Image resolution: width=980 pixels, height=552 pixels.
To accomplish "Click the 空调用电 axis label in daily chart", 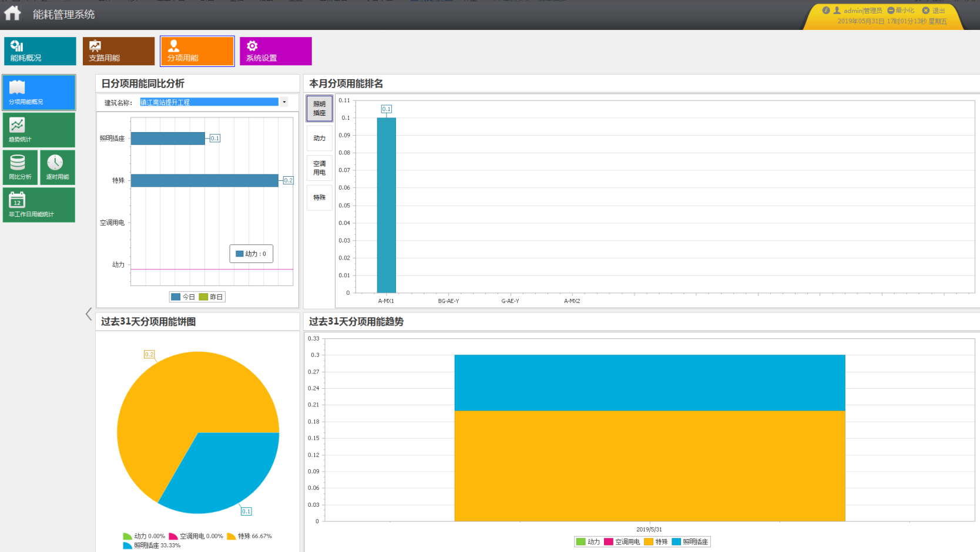I will tap(112, 223).
